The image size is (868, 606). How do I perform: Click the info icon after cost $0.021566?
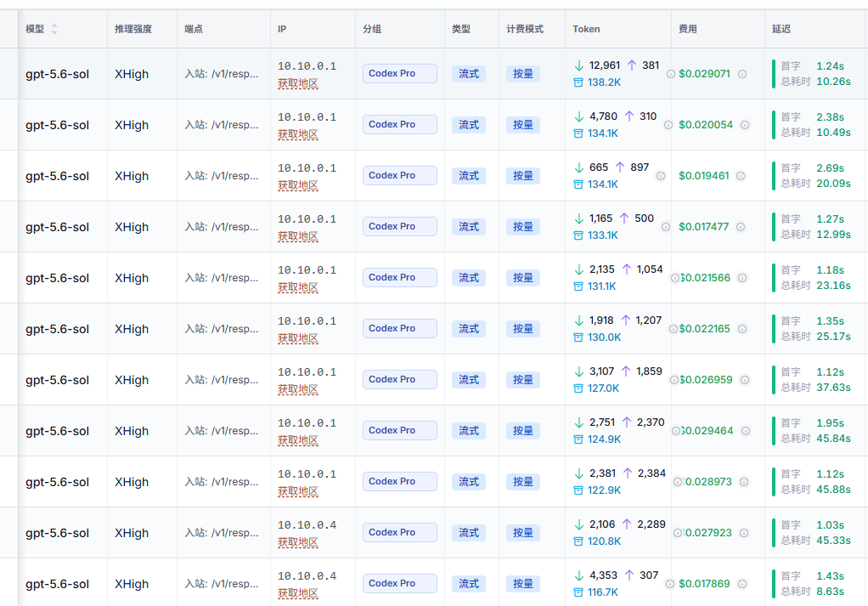[742, 278]
